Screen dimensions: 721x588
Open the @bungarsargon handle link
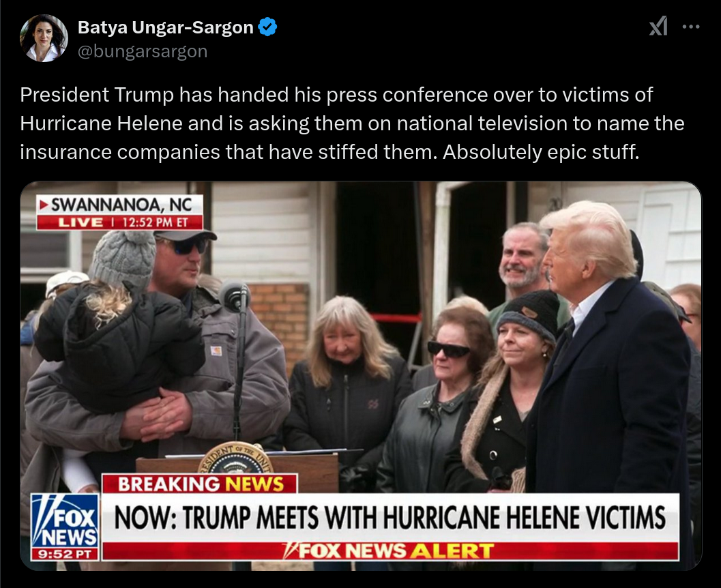tap(143, 51)
